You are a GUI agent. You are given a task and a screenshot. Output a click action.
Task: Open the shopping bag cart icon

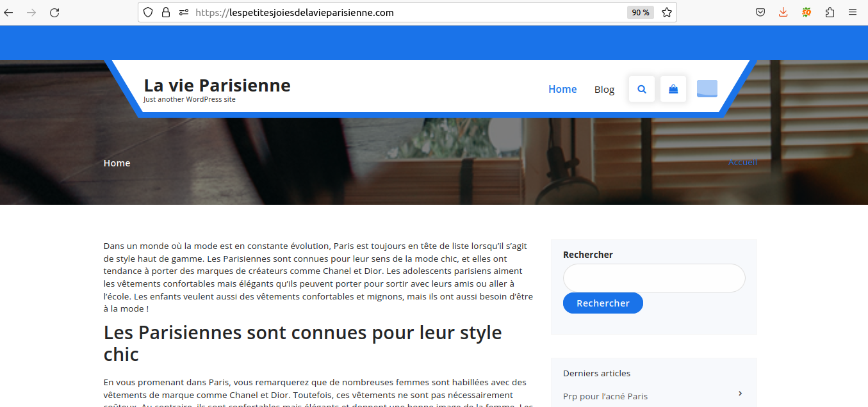(x=673, y=89)
